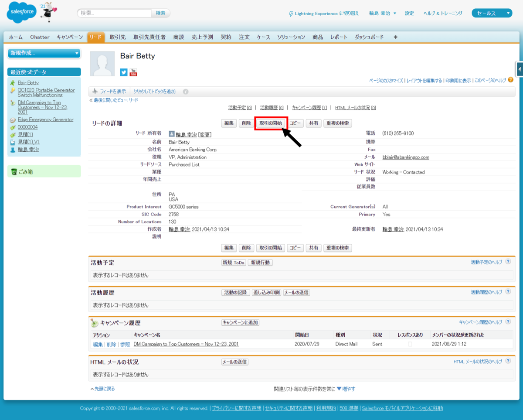Click the help icon for キャンペーン履歴のヘルプ
The width and height of the screenshot is (523, 420).
point(508,322)
